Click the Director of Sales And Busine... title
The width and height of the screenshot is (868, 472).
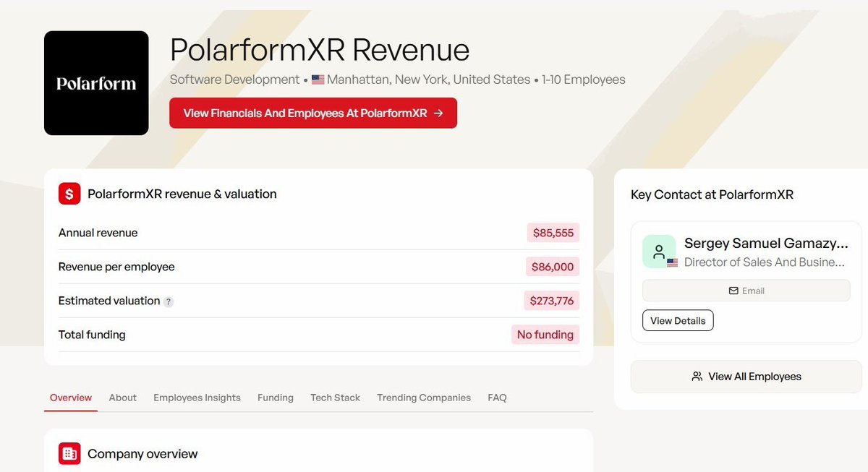(x=765, y=262)
